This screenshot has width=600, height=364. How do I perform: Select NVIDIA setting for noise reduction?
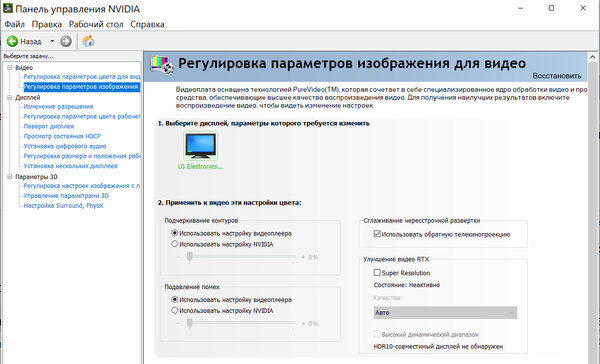pyautogui.click(x=174, y=310)
